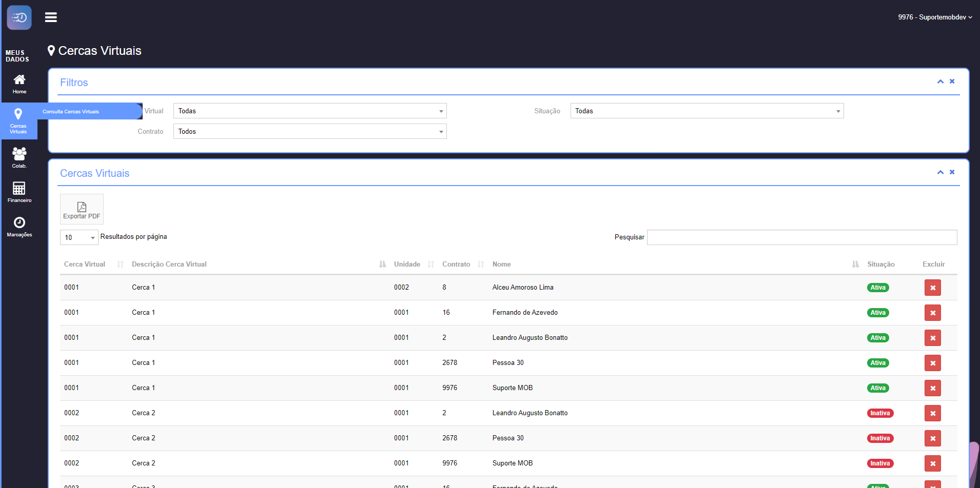Image resolution: width=980 pixels, height=488 pixels.
Task: Open the Contrato filter dropdown
Action: 310,131
